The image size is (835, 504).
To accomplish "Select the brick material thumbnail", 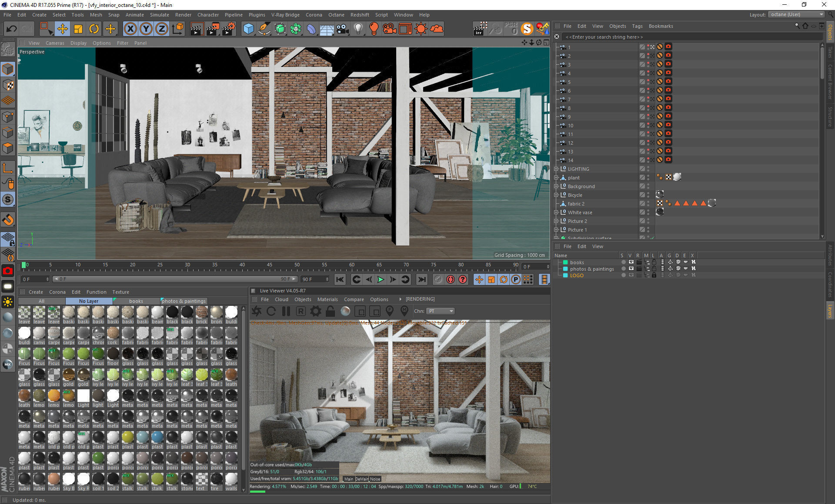I will tap(201, 315).
